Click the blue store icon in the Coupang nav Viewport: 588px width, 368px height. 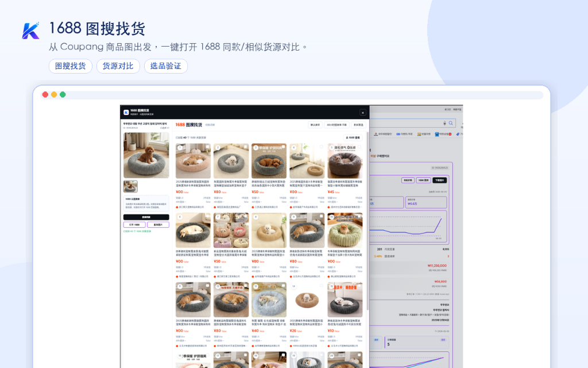[437, 134]
